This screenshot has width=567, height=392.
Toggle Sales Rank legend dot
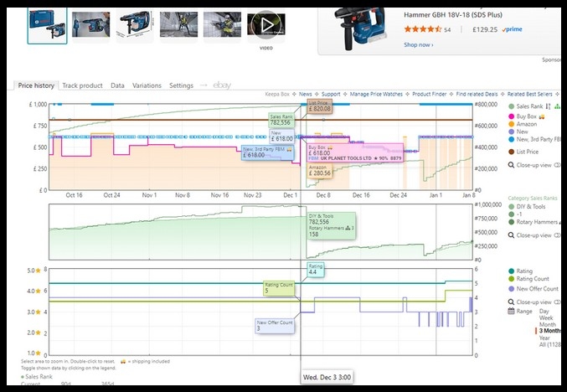(x=512, y=106)
